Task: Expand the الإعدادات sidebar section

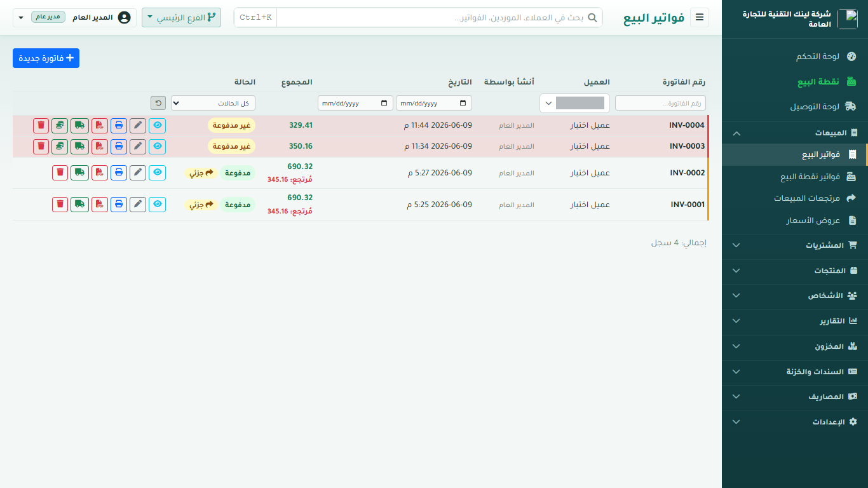Action: 795,422
